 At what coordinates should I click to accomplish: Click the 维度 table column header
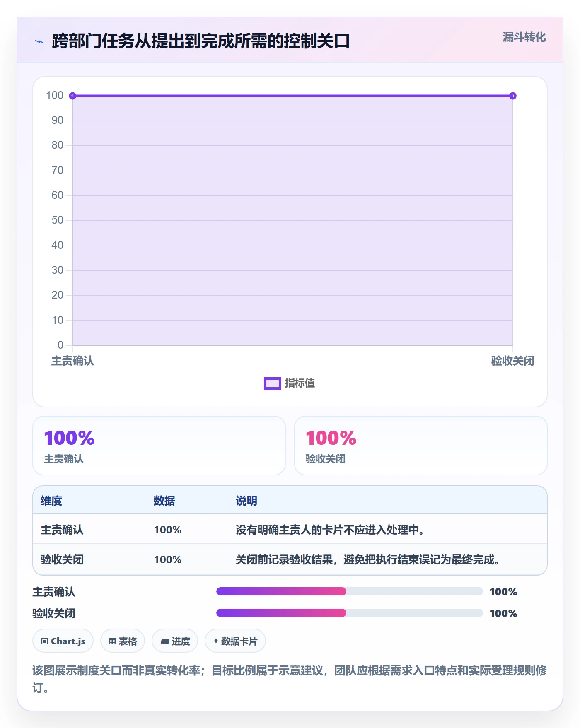point(51,501)
